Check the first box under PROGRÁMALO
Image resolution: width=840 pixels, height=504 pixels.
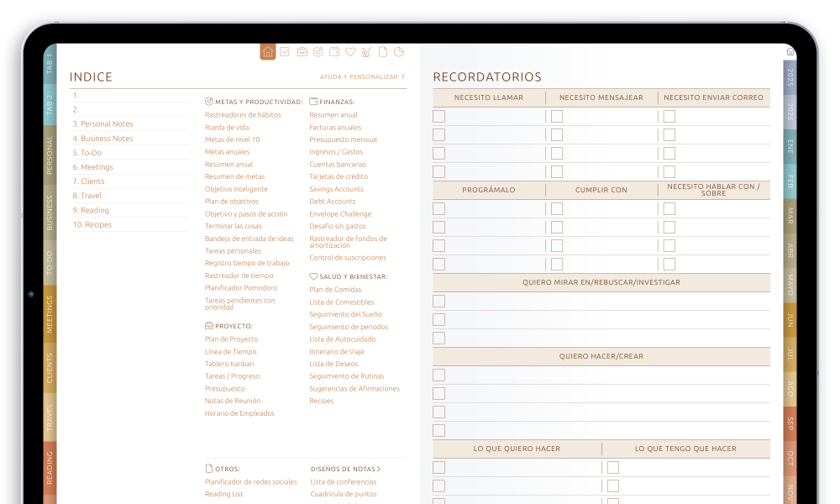coord(438,209)
